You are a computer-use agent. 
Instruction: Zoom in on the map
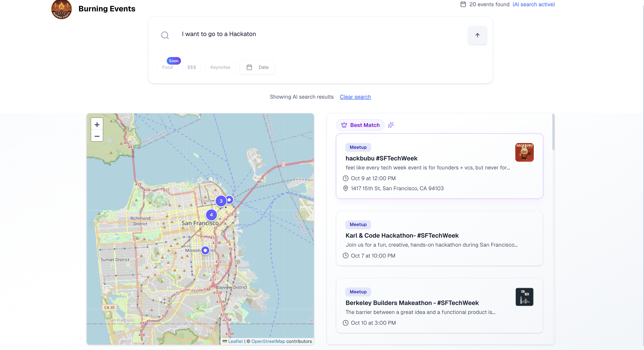(x=97, y=124)
